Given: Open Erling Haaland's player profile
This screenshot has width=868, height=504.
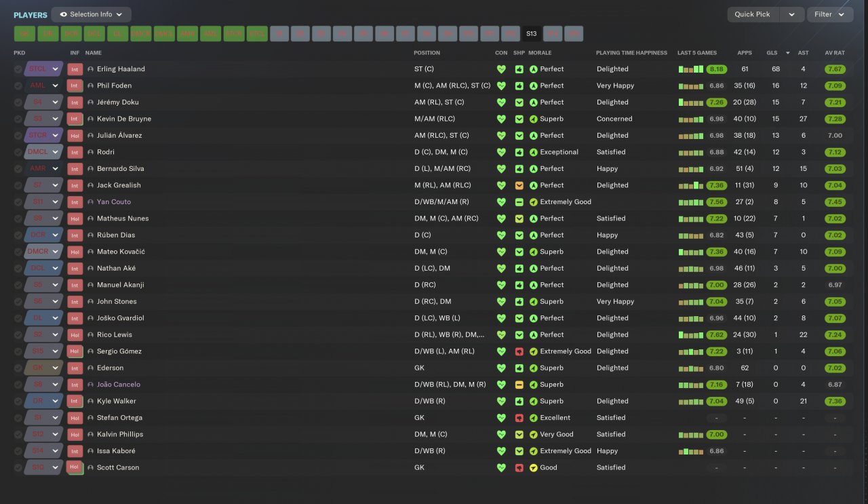Looking at the screenshot, I should (x=121, y=69).
